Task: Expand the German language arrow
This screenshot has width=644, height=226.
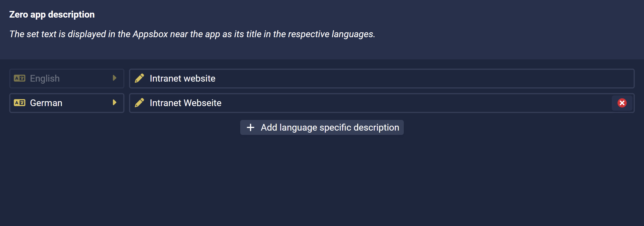Action: click(x=115, y=102)
